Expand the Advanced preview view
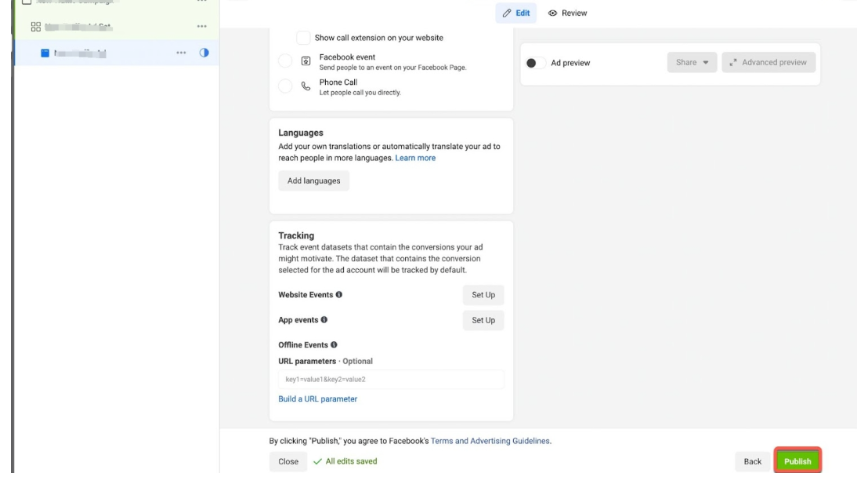Screen dimensions: 864x479 768,62
